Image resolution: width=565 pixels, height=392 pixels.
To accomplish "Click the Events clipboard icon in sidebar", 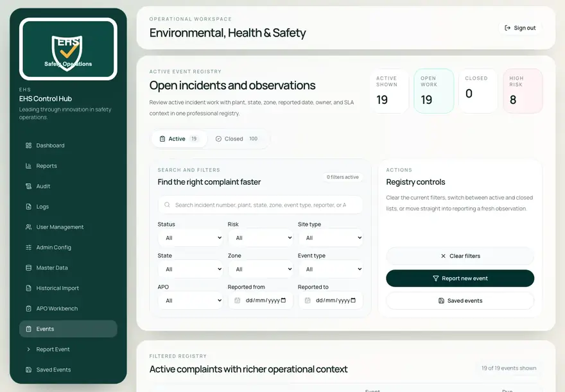I will point(28,329).
